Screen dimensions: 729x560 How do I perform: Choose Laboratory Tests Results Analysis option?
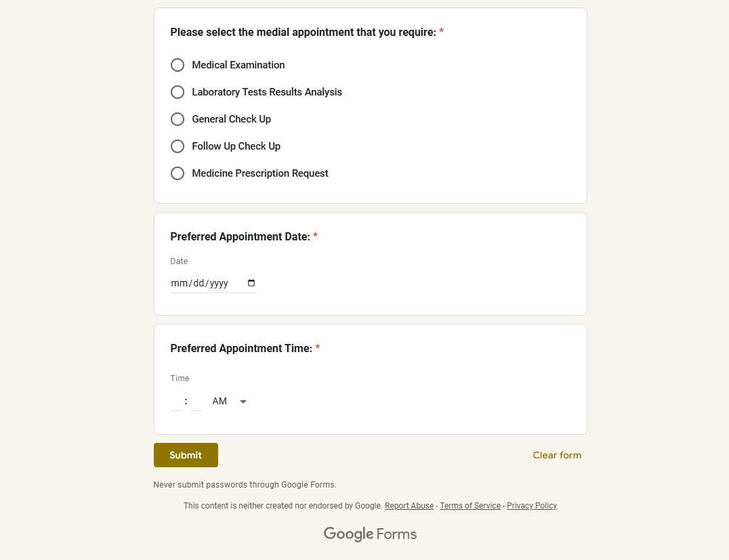click(178, 92)
